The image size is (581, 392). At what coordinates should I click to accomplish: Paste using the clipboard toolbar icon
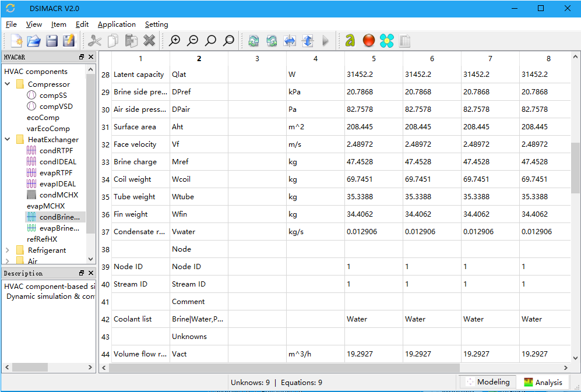click(x=131, y=41)
